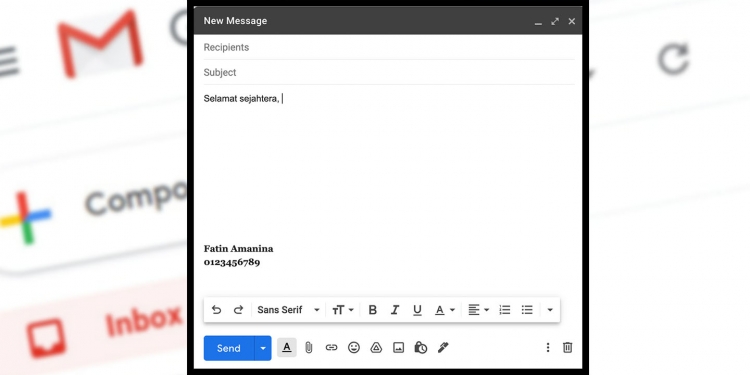The width and height of the screenshot is (750, 375).
Task: Toggle italic formatting
Action: pyautogui.click(x=395, y=310)
